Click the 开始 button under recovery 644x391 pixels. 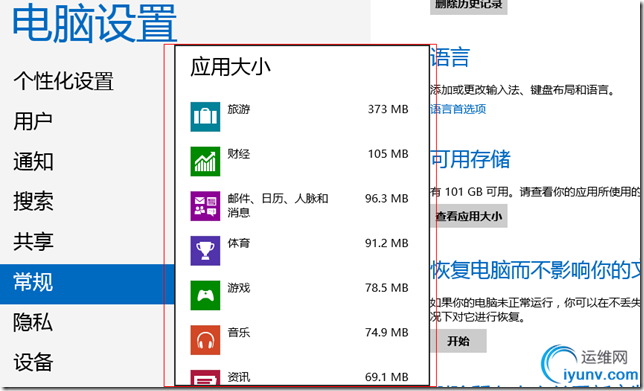click(458, 341)
